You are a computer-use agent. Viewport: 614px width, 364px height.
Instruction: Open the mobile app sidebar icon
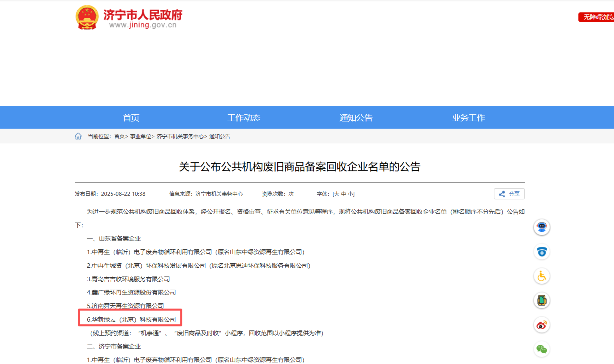[541, 300]
